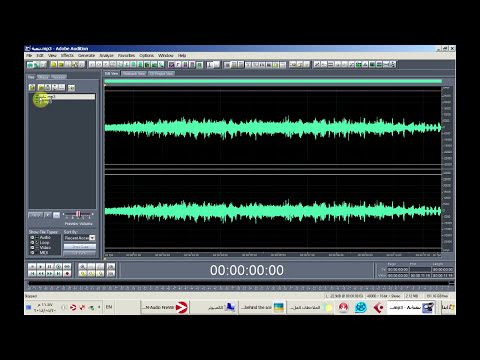Click Zoom to Left Edge of Selection icon
480x360 pixels.
[91, 273]
